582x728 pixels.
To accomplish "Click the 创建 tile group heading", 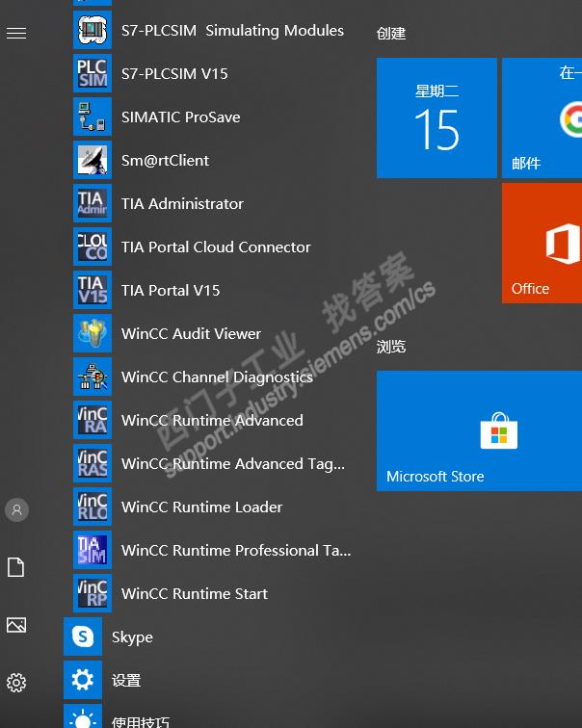I will (391, 34).
